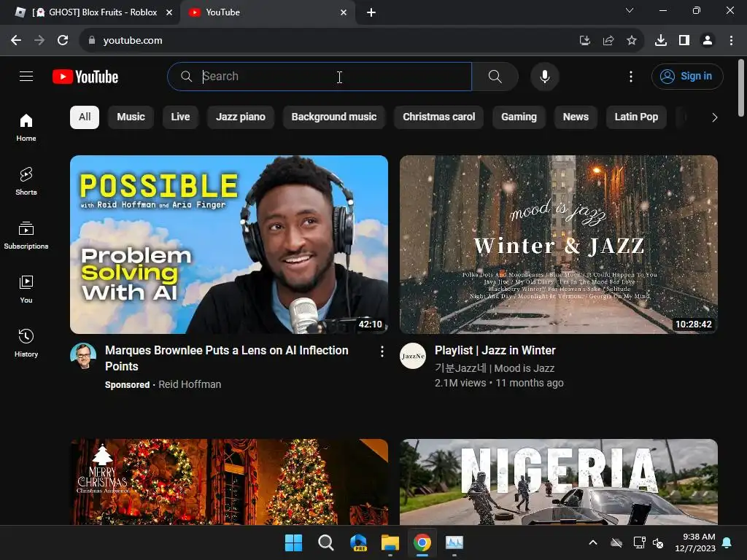Image resolution: width=747 pixels, height=560 pixels.
Task: Open options for the Marques Brownlee ad
Action: click(382, 351)
